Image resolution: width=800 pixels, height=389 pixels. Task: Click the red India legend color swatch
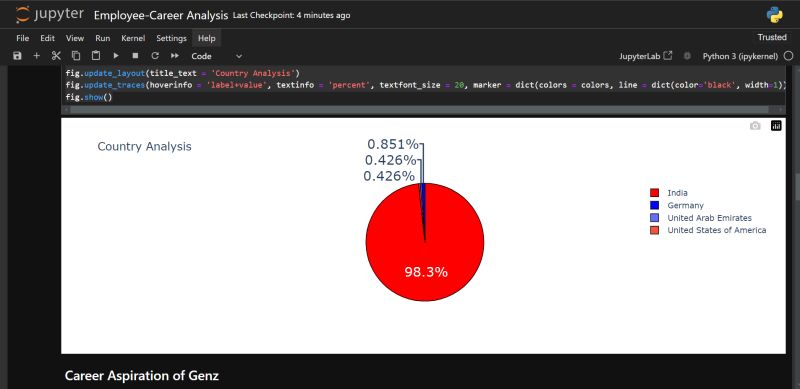click(x=654, y=193)
